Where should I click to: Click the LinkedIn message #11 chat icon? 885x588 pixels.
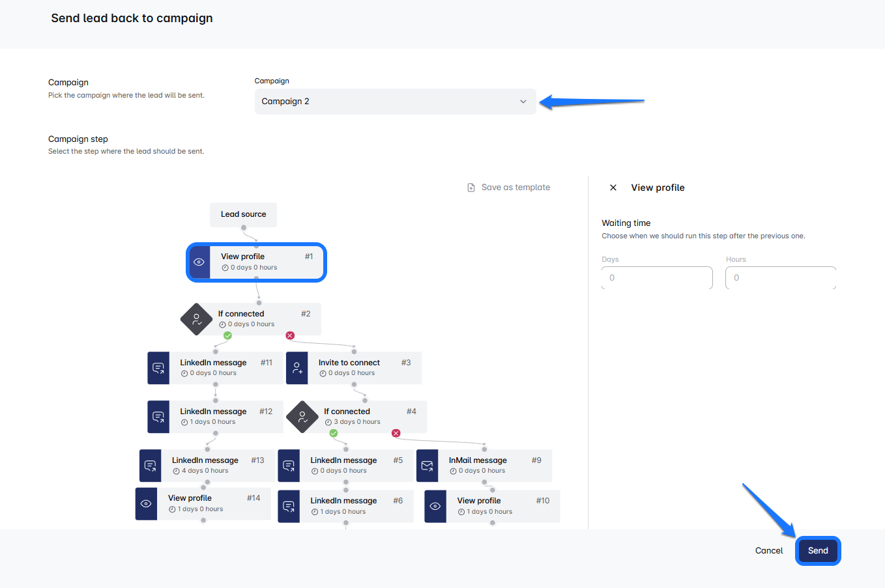pos(158,368)
